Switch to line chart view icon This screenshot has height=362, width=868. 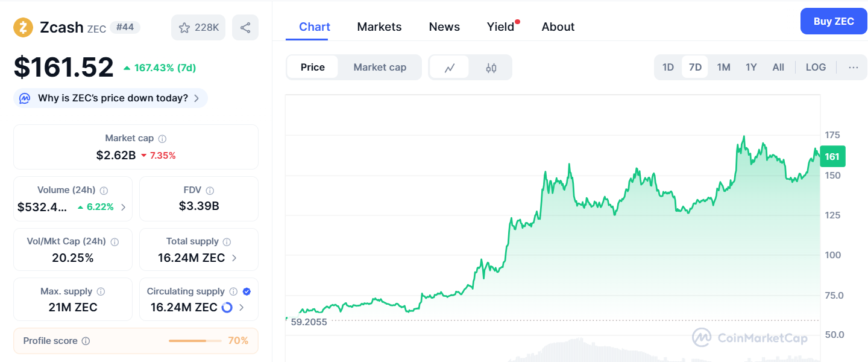[449, 68]
